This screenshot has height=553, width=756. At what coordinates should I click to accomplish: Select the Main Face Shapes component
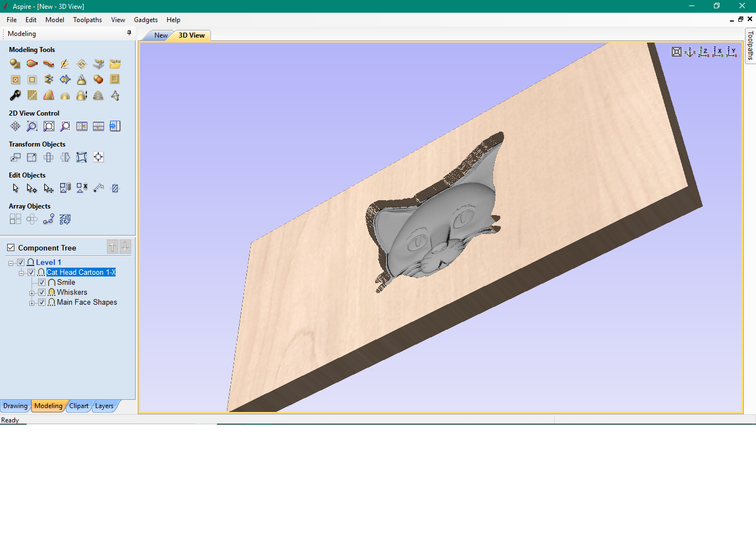pyautogui.click(x=87, y=302)
